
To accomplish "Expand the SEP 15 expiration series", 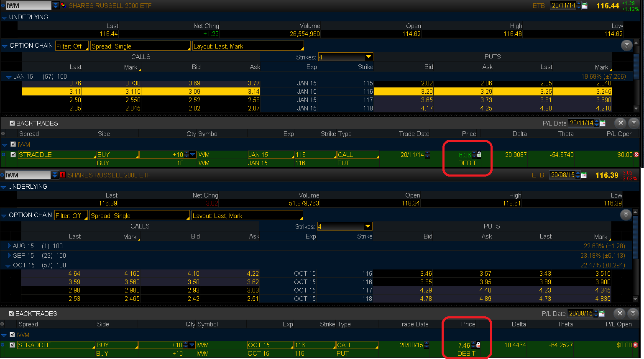I will pyautogui.click(x=9, y=256).
